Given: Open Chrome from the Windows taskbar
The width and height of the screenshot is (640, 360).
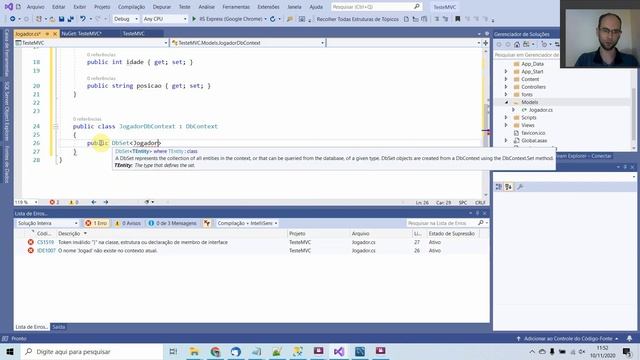Looking at the screenshot, I should click(215, 351).
